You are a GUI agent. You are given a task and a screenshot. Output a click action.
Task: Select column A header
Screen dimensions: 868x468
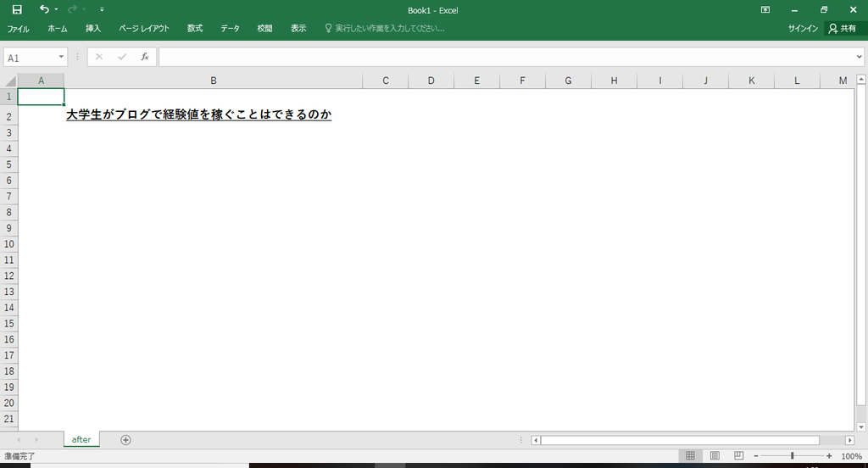point(41,81)
